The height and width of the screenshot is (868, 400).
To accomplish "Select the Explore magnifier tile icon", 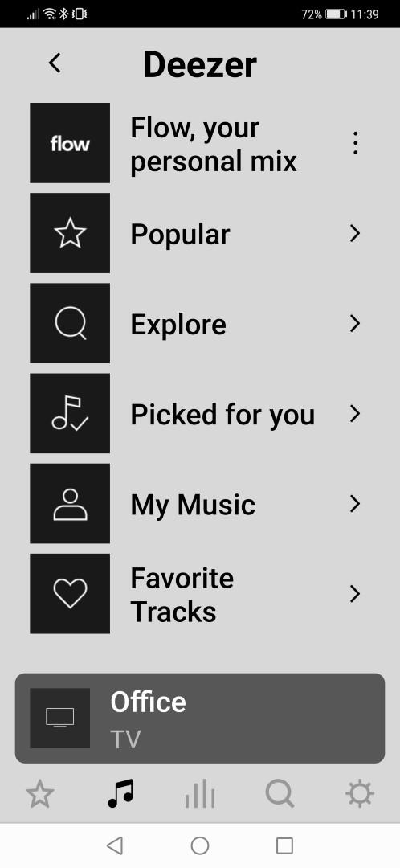I will tap(70, 323).
